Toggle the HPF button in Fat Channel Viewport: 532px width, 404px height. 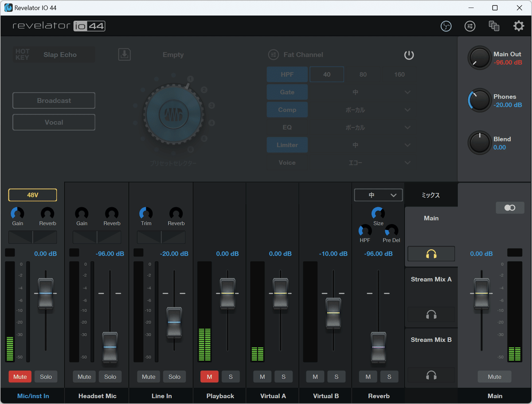coord(287,74)
